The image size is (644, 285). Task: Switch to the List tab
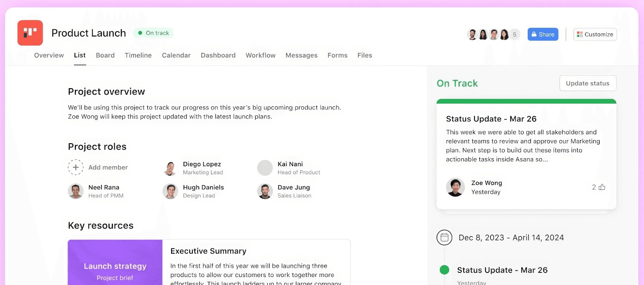tap(80, 55)
